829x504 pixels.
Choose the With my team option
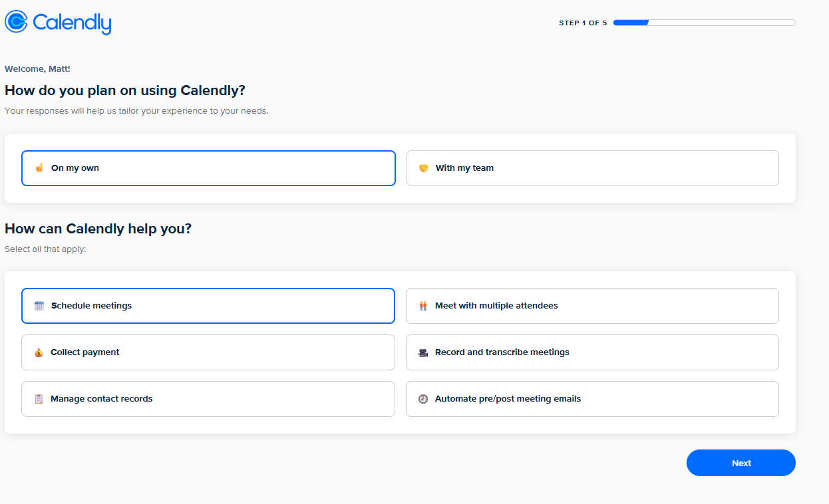592,168
